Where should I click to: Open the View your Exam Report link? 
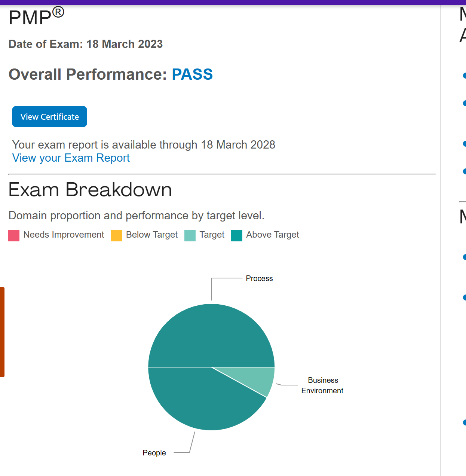point(71,158)
